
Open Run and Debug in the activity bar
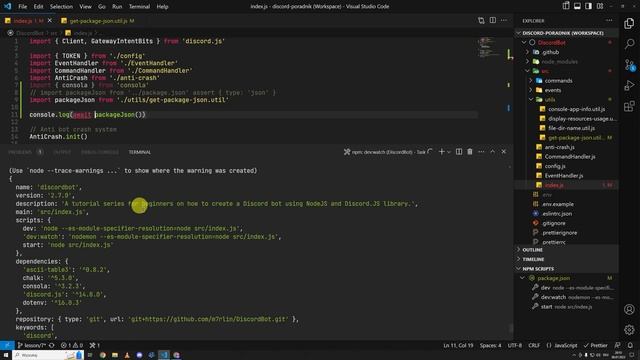click(629, 85)
